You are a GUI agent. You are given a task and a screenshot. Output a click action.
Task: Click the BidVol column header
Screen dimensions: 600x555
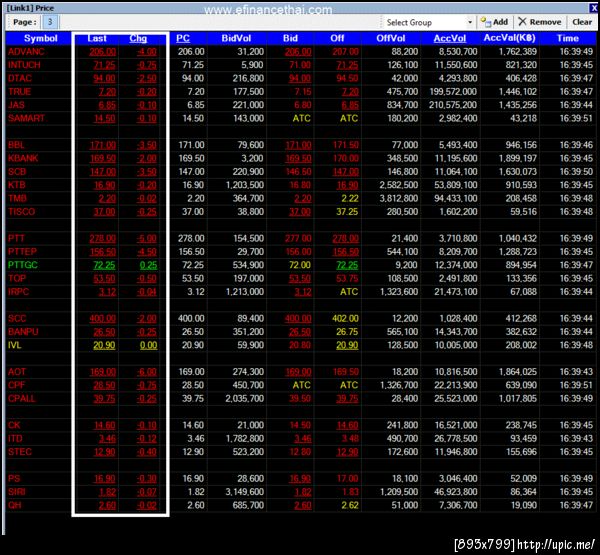[236, 38]
